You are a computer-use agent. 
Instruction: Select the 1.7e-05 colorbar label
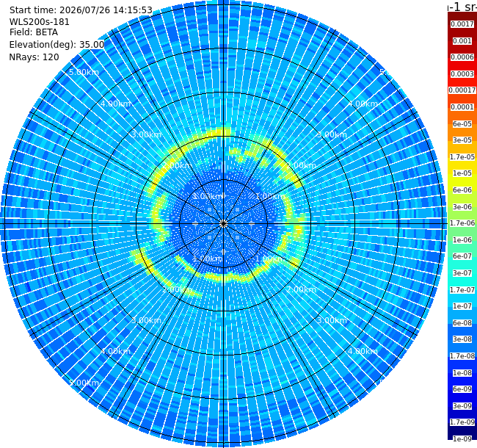462,156
